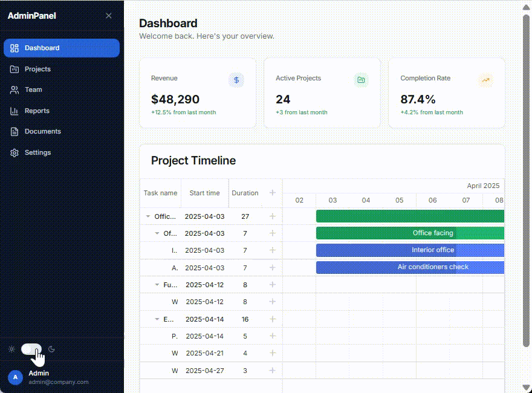
Task: Collapse the E task group starting 2025-04-14
Action: click(157, 319)
